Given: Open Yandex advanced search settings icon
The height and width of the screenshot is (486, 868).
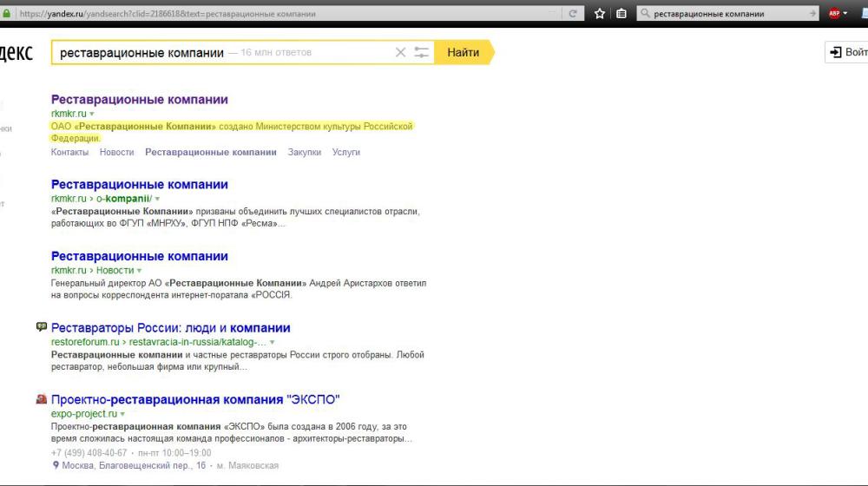Looking at the screenshot, I should 421,53.
